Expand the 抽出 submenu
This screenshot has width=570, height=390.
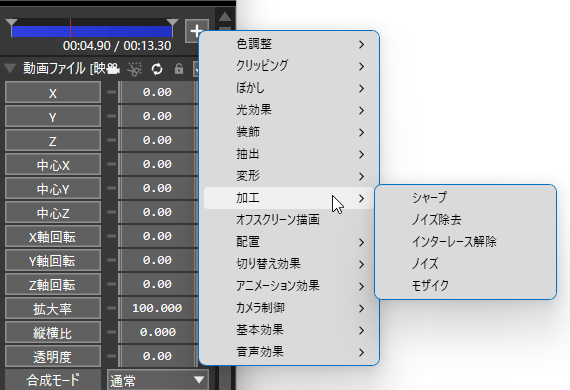(289, 154)
